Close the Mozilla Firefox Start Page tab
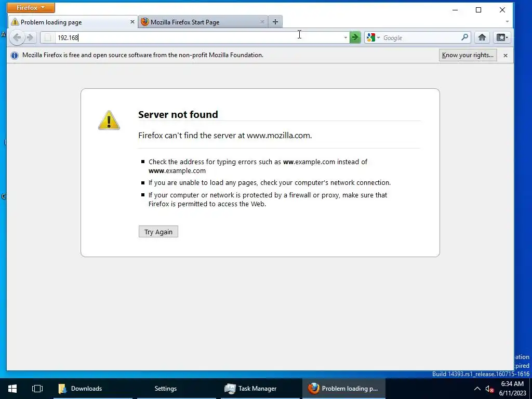The height and width of the screenshot is (399, 532). pos(262,22)
